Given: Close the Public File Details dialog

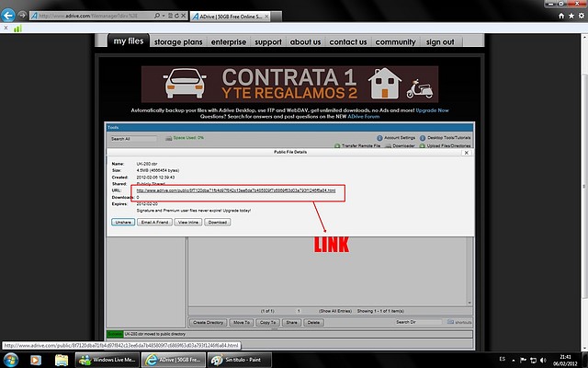Looking at the screenshot, I should (x=466, y=153).
